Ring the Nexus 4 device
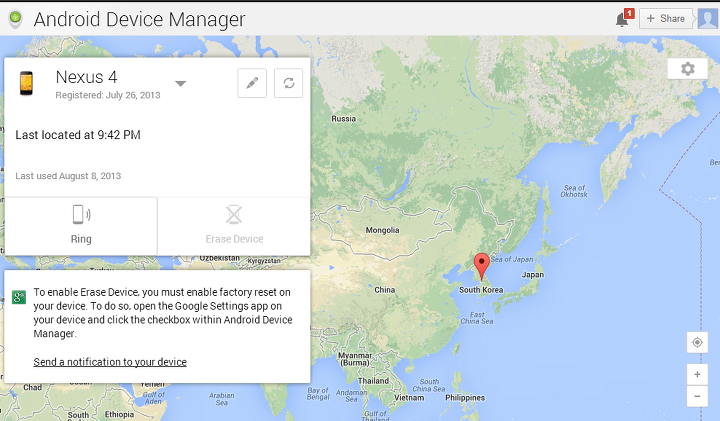 [81, 226]
